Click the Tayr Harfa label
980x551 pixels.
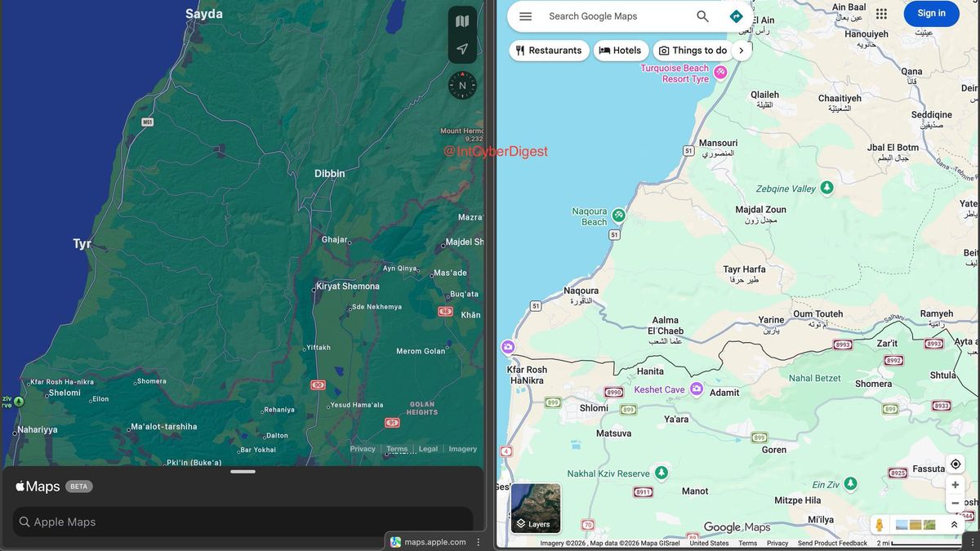click(x=744, y=269)
